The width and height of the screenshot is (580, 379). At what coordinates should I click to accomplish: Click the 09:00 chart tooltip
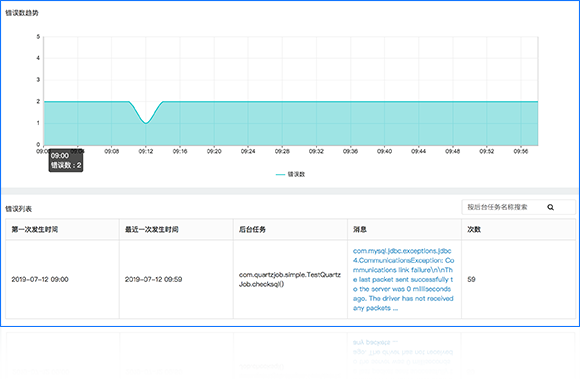(x=66, y=160)
